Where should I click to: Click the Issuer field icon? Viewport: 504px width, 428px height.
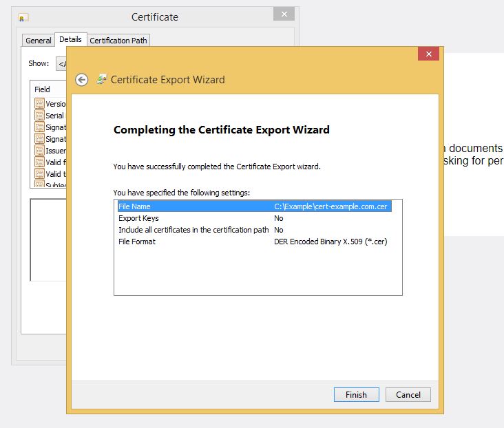40,151
